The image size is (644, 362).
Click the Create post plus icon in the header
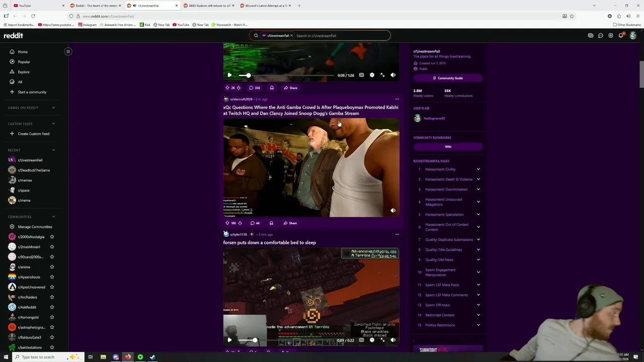[611, 36]
